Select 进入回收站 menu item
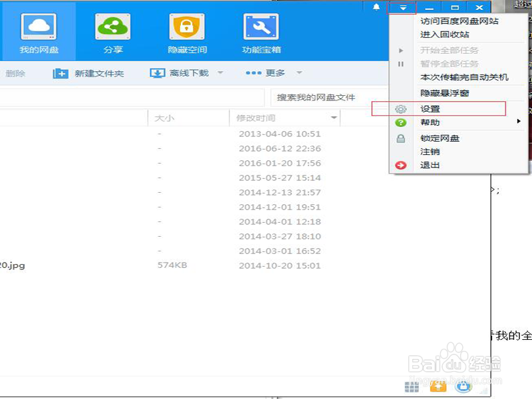532x399 pixels. pyautogui.click(x=445, y=35)
